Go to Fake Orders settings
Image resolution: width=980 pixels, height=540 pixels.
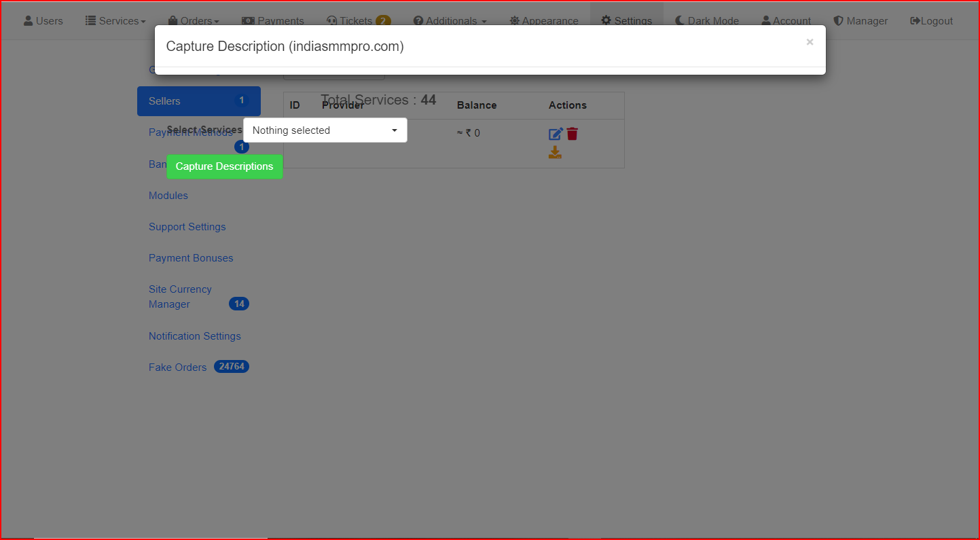click(x=178, y=367)
